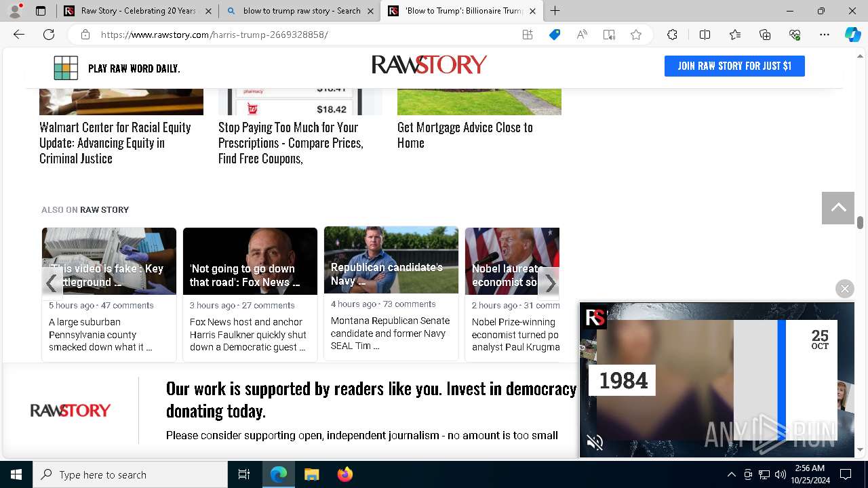Click the Raw Word game grid icon
Image resolution: width=868 pixels, height=488 pixels.
coord(66,68)
